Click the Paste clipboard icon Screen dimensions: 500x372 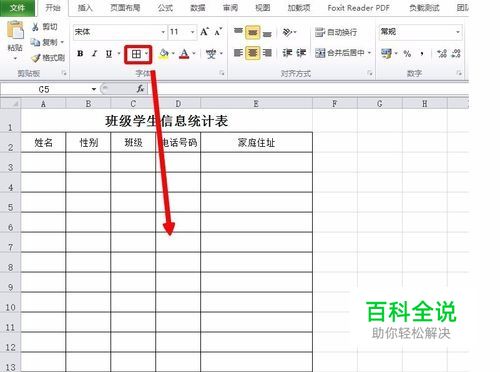click(15, 31)
